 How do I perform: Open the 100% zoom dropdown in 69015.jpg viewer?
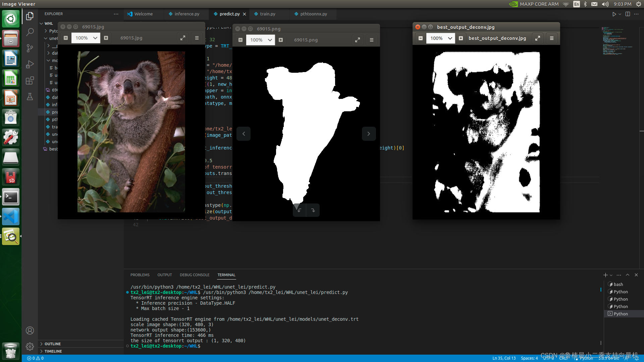click(95, 38)
